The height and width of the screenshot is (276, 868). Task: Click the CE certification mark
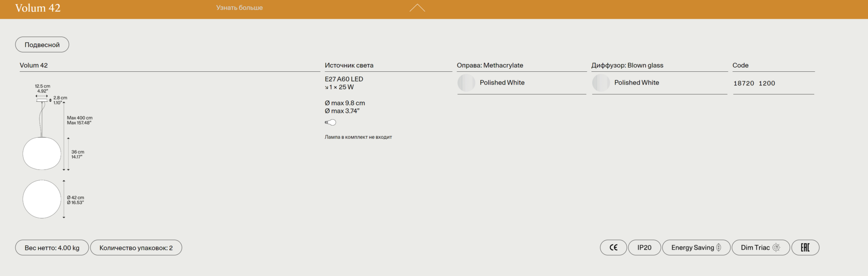coord(613,248)
